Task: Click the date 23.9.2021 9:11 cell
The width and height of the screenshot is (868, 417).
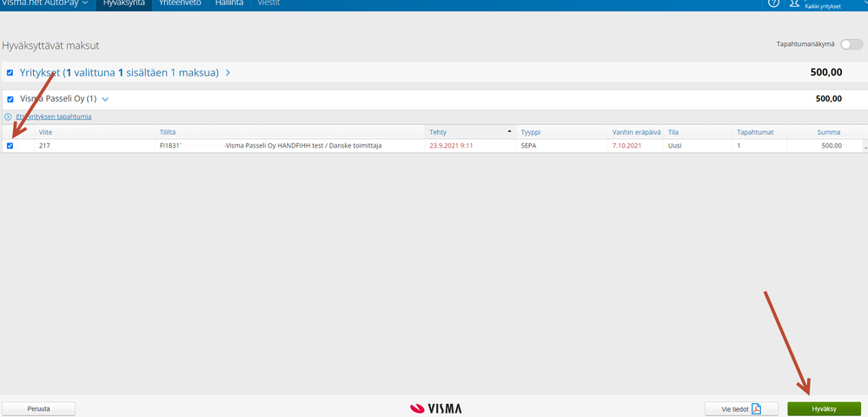Action: (471, 146)
